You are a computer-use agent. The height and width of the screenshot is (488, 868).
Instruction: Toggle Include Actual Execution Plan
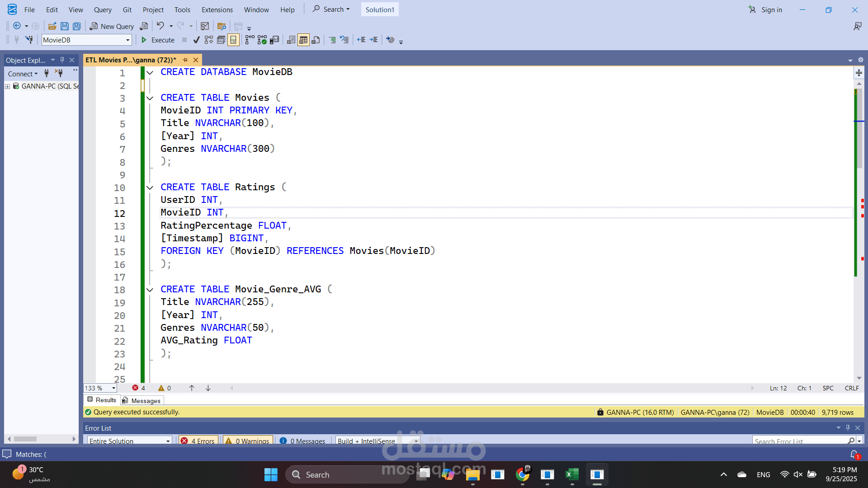coord(250,40)
